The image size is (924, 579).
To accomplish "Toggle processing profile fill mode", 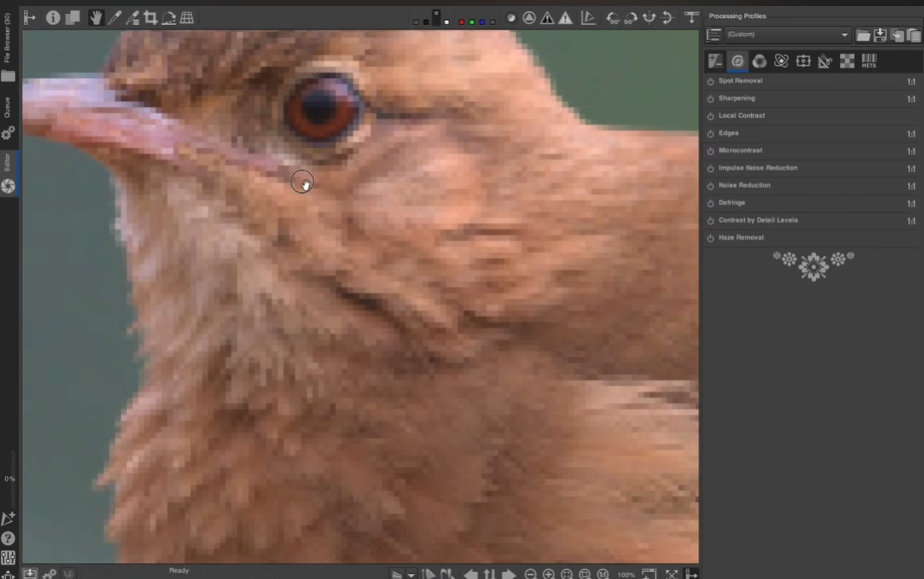I will click(x=713, y=35).
